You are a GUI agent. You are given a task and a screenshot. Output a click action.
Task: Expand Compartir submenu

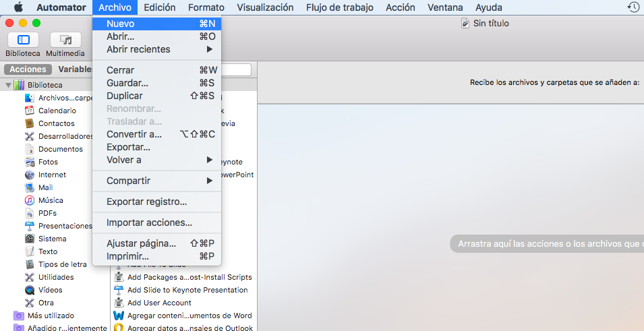coord(157,181)
